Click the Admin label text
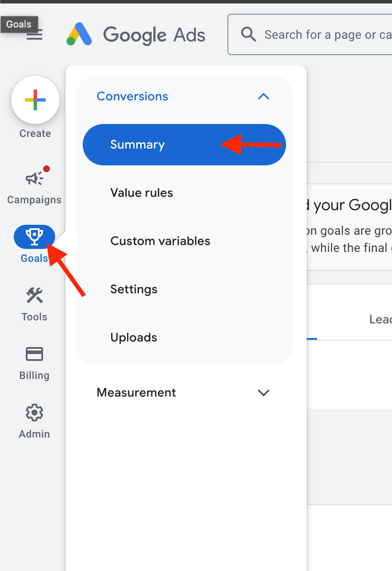Viewport: 392px width, 571px height. coord(34,434)
